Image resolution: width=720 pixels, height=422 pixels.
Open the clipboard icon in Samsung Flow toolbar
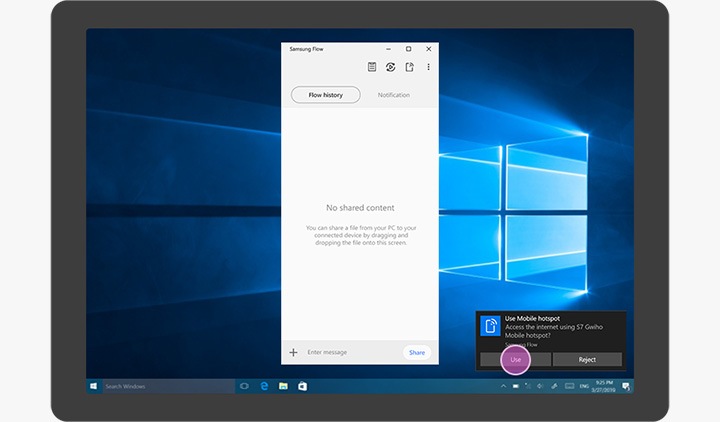click(372, 67)
